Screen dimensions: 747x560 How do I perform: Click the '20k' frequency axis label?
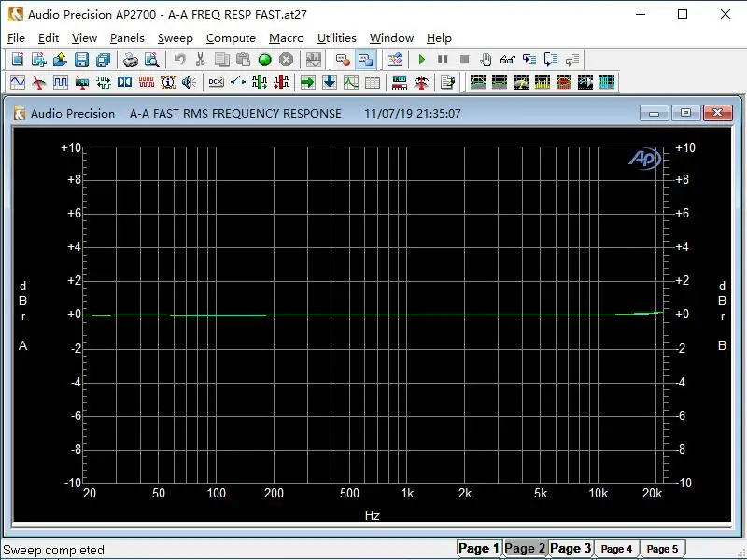pyautogui.click(x=652, y=493)
